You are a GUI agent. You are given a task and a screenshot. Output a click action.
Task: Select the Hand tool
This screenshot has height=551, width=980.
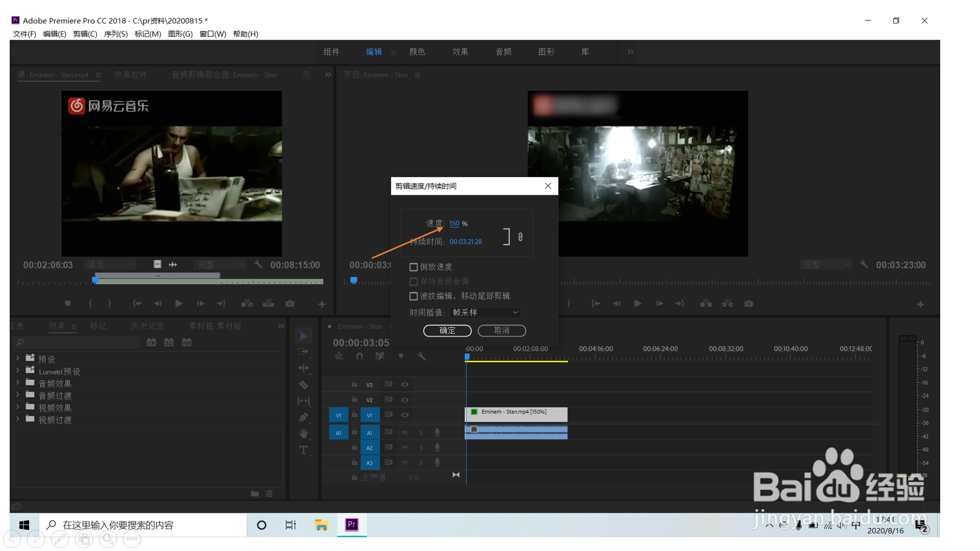304,433
